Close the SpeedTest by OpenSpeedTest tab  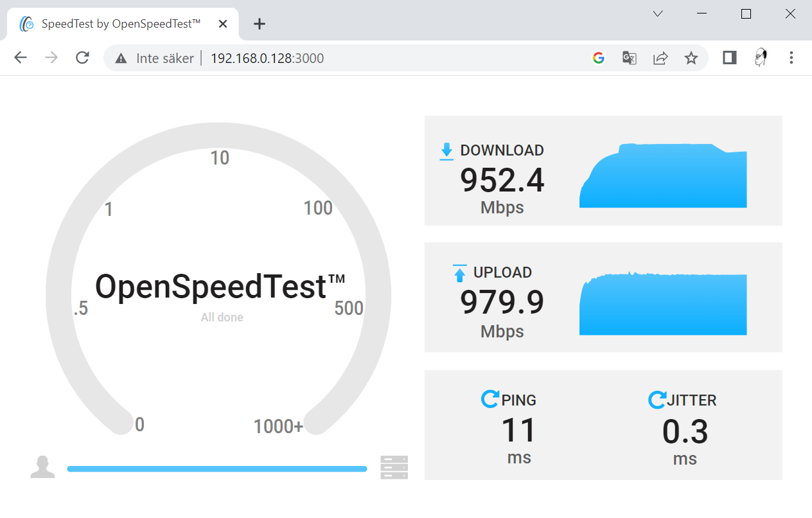click(x=223, y=24)
